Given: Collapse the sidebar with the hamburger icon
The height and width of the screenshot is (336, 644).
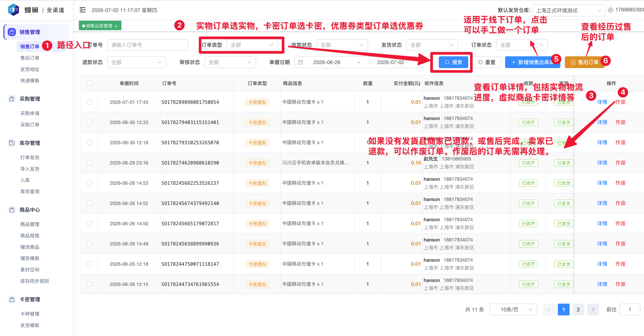Looking at the screenshot, I should [x=82, y=10].
